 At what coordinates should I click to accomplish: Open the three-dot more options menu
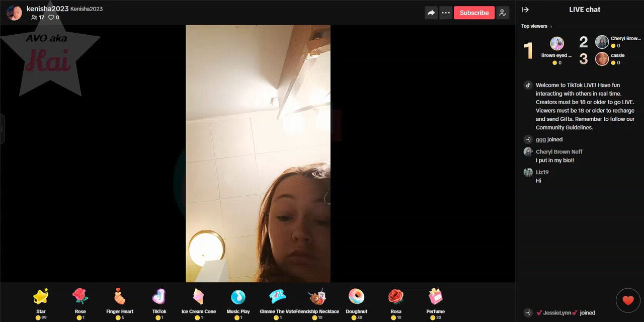(446, 13)
